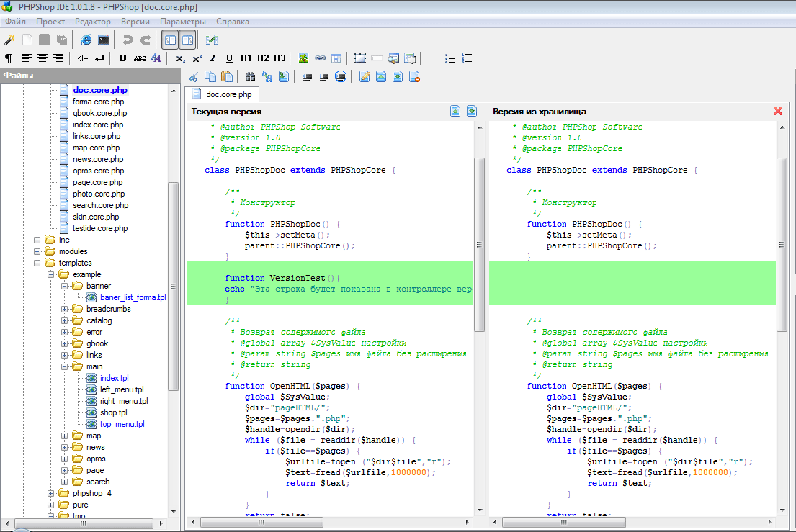Screen dimensions: 796x532
Task: Insert paragraph mark with pilcrow icon
Action: (9, 58)
